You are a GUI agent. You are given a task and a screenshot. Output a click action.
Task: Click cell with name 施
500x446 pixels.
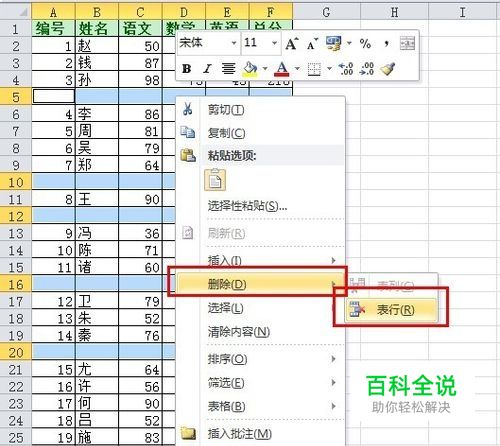[97, 437]
